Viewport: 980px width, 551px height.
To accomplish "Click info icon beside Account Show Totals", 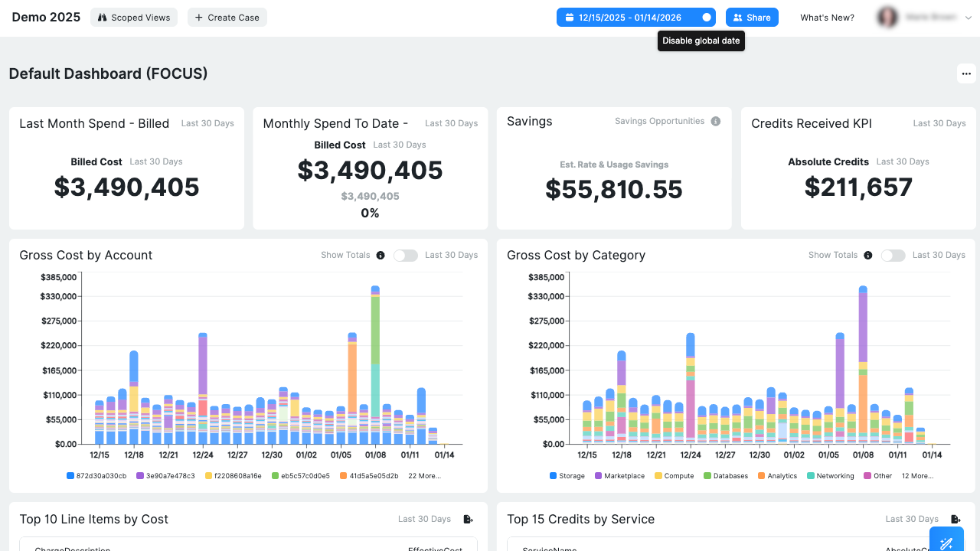I will point(381,256).
